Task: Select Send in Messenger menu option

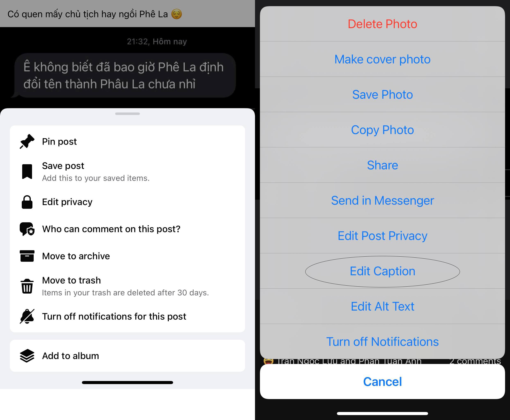Action: (382, 200)
